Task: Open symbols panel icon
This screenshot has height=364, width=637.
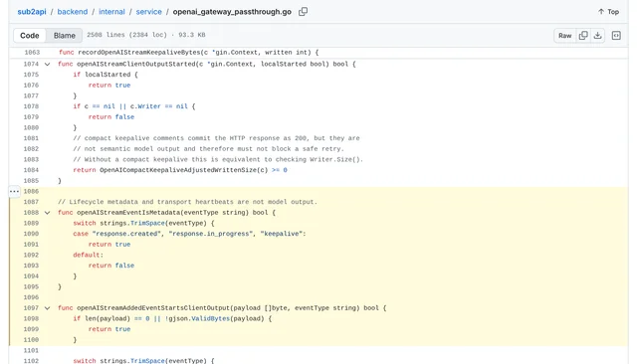Action: tap(616, 35)
